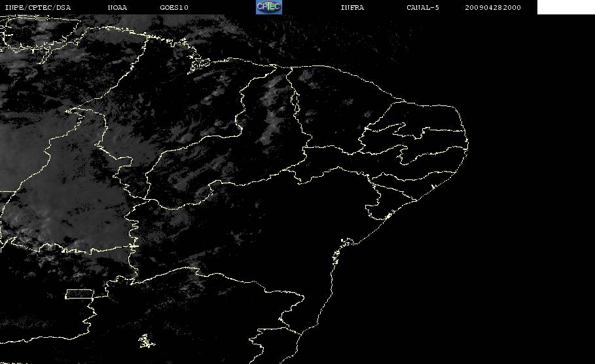The width and height of the screenshot is (595, 364).
Task: Select the CANAL-5 channel label
Action: pyautogui.click(x=423, y=8)
